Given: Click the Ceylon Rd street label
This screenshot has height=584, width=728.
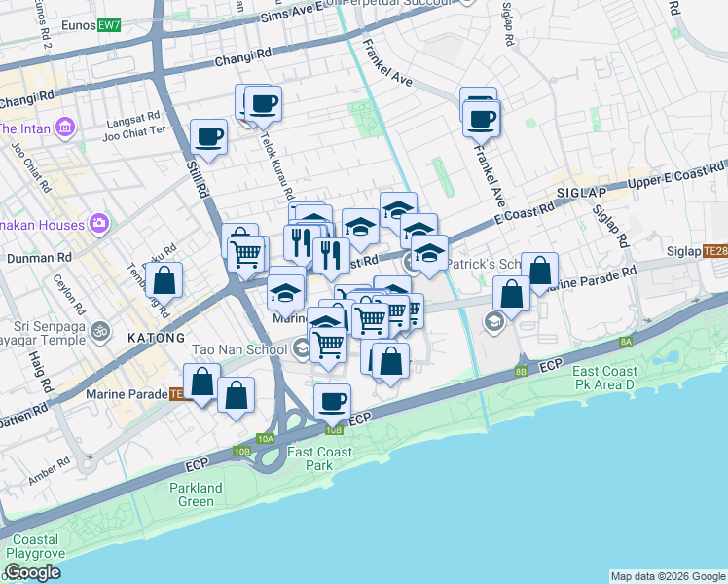Looking at the screenshot, I should coord(69,295).
